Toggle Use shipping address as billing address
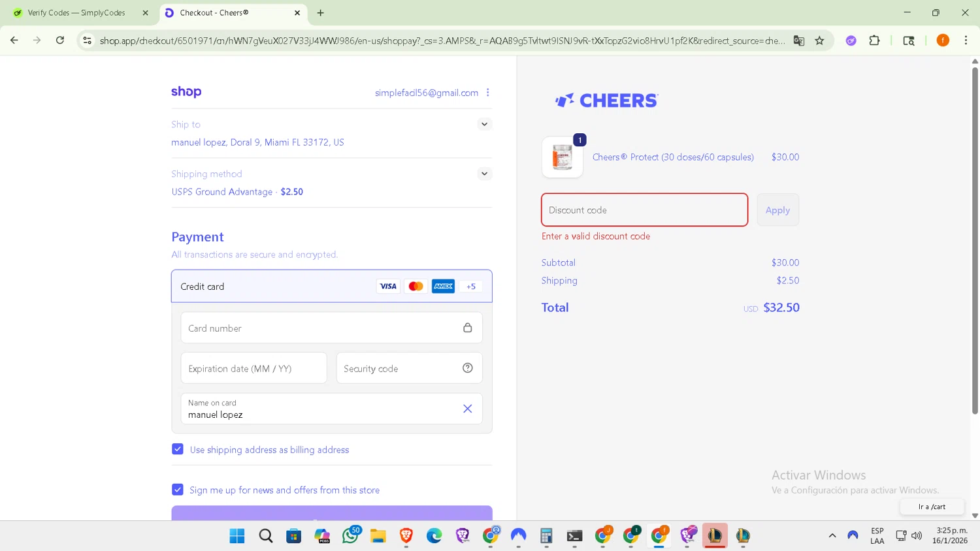The image size is (980, 551). [x=178, y=449]
